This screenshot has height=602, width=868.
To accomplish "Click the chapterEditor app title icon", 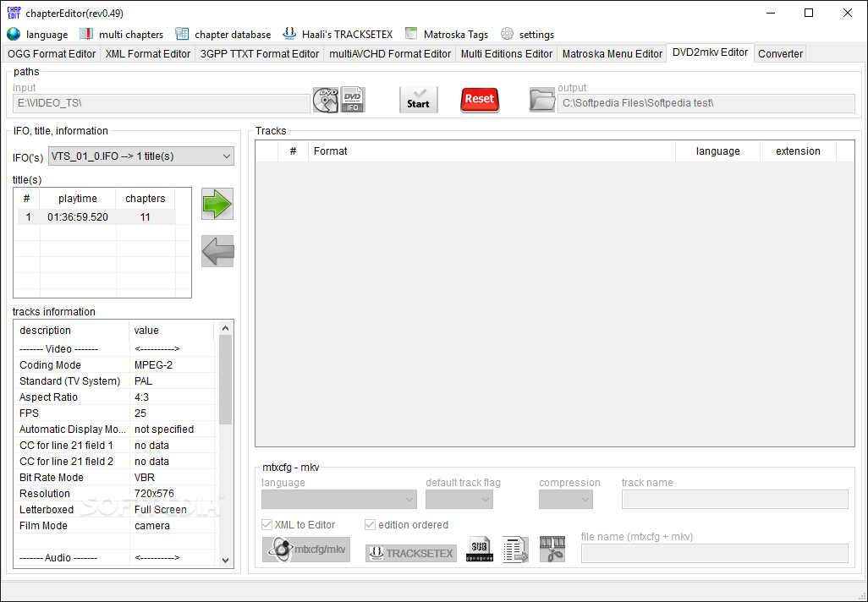I will 14,13.
